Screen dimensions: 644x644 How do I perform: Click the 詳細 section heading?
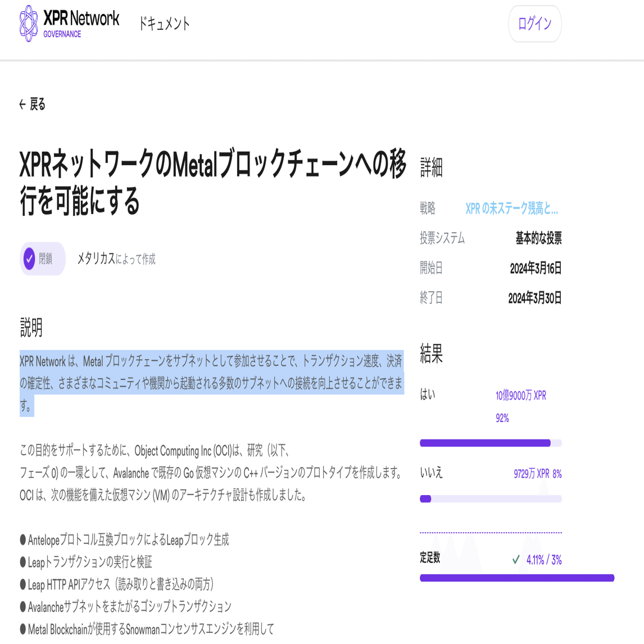coord(431,167)
